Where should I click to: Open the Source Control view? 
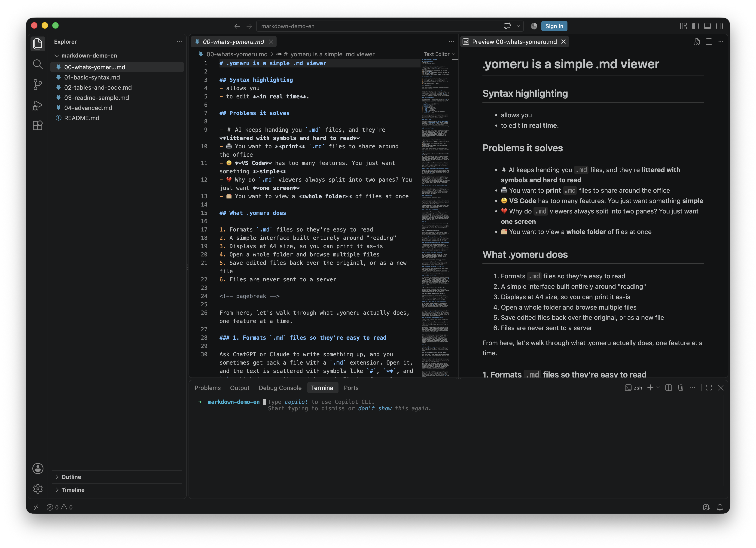[38, 85]
